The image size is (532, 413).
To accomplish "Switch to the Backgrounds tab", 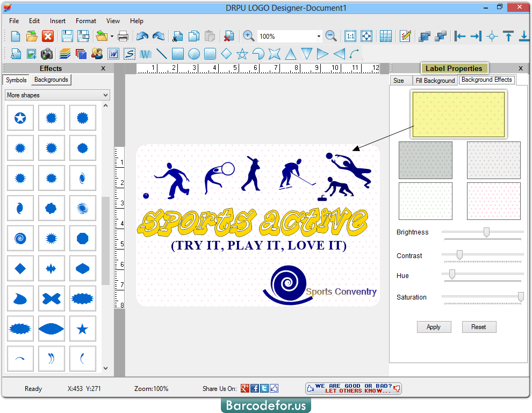I will tap(51, 80).
